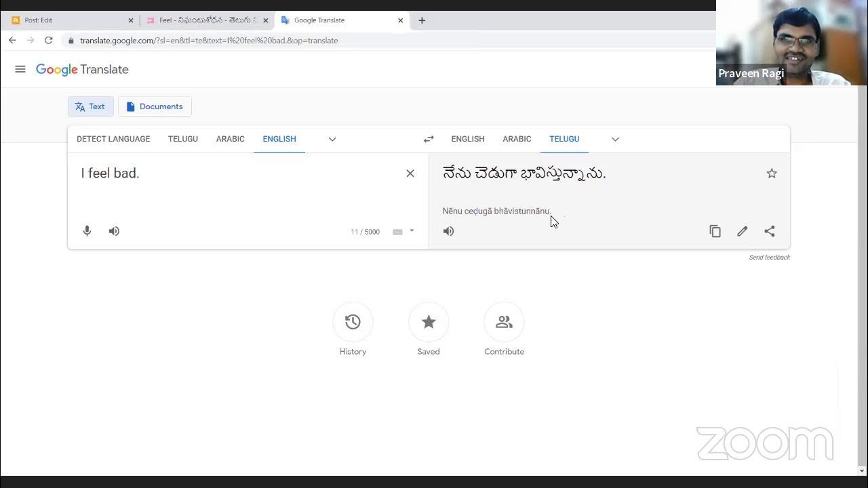The image size is (868, 488).
Task: Open the Google Translate main menu hamburger
Action: [x=20, y=69]
